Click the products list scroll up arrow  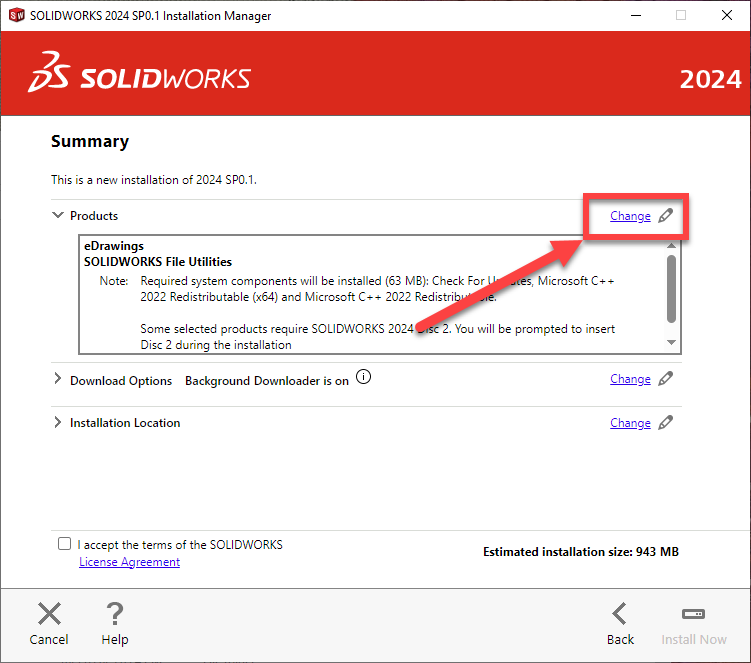tap(671, 245)
